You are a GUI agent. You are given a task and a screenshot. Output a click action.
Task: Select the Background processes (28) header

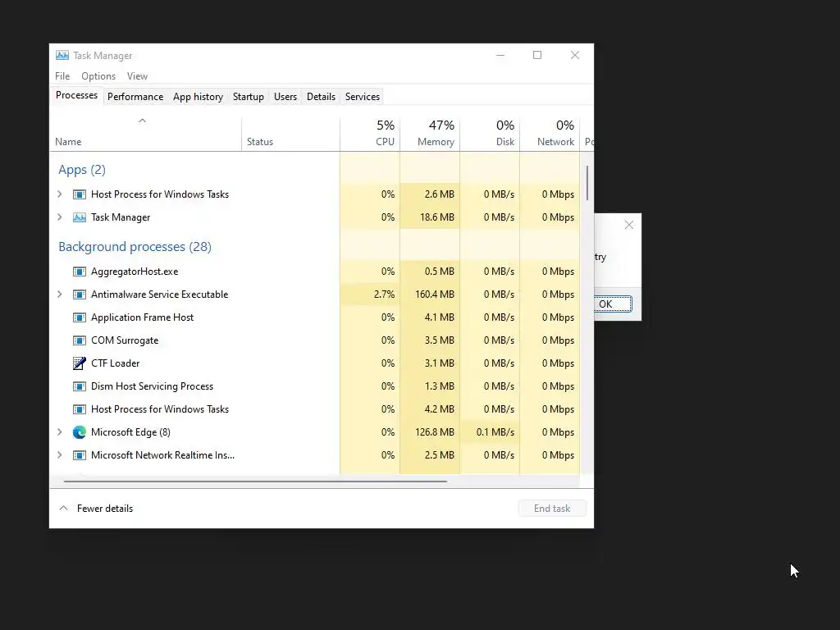click(135, 247)
